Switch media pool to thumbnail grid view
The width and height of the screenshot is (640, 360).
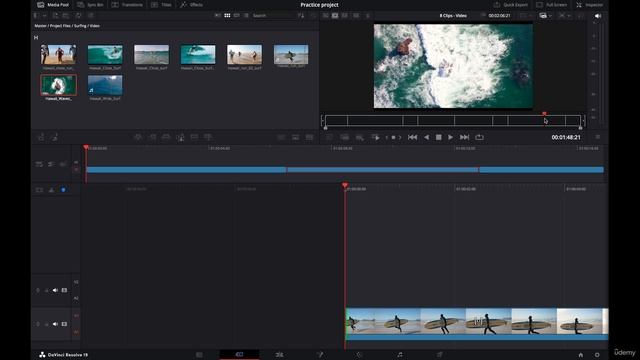227,16
